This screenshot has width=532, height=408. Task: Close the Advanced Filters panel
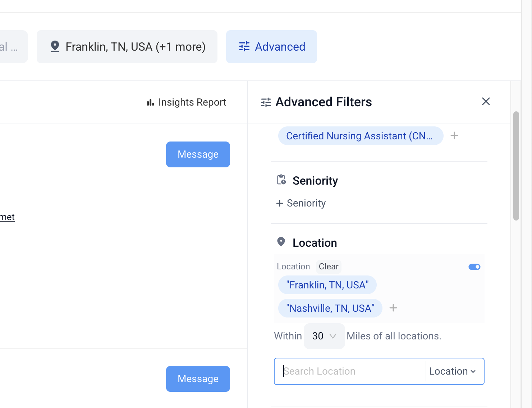[x=486, y=102]
